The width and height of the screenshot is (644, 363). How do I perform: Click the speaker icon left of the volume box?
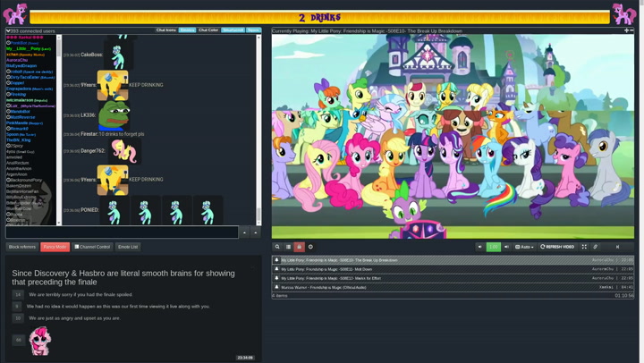tap(479, 247)
